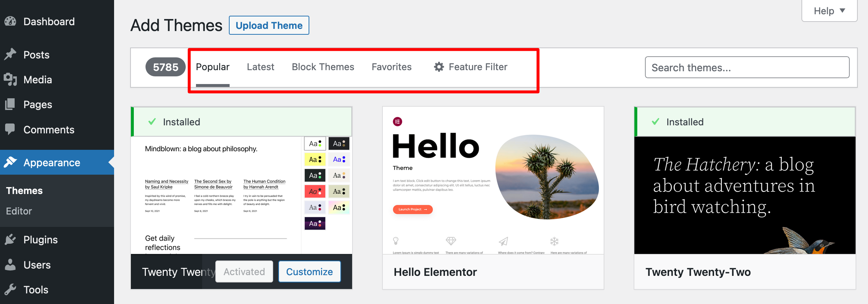Select the Posts pushpin icon
This screenshot has height=304, width=868.
point(11,54)
